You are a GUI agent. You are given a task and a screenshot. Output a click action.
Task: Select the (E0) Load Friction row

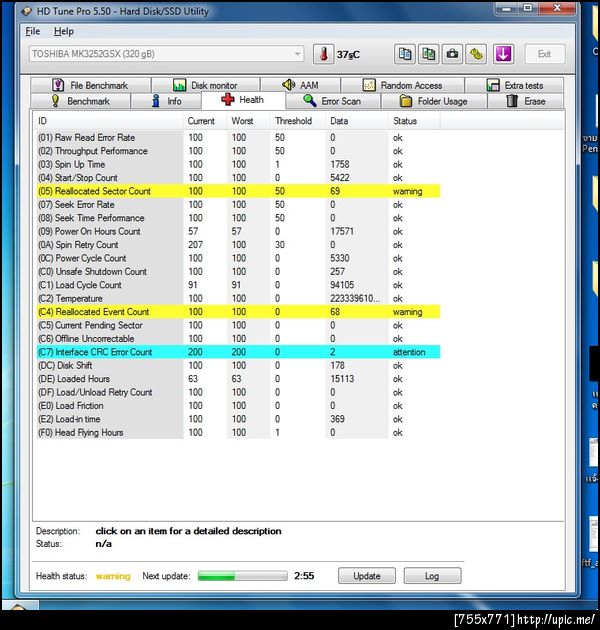tap(238, 406)
